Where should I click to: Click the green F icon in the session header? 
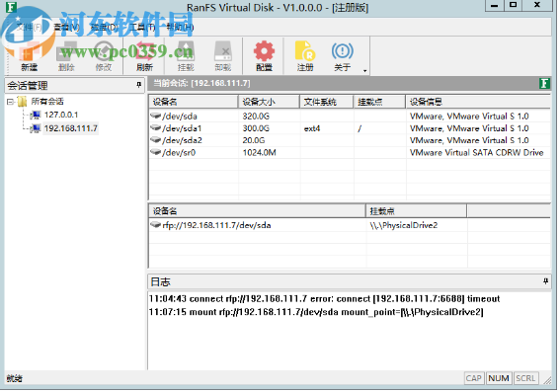[544, 84]
